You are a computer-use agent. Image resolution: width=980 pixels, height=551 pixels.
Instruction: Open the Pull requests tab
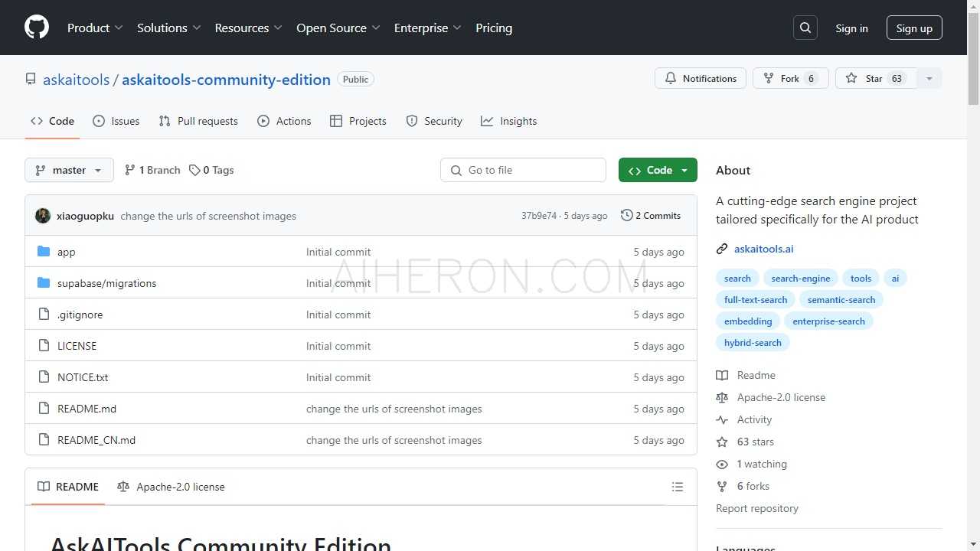(x=198, y=121)
